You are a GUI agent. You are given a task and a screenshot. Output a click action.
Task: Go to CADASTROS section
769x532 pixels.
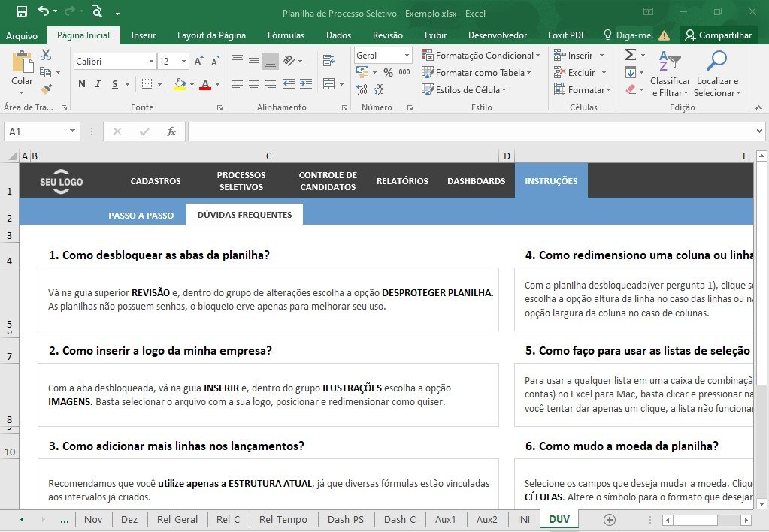[x=156, y=181]
